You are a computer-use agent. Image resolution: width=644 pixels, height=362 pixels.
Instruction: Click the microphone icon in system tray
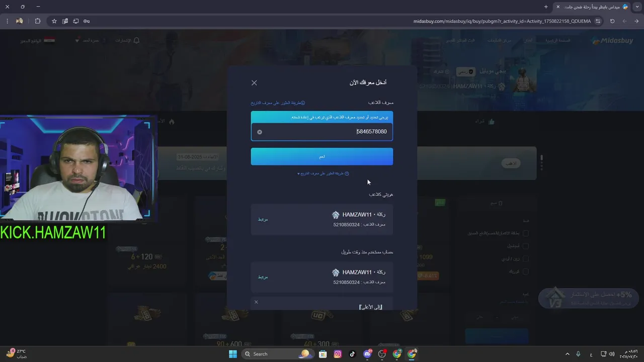tap(579, 354)
